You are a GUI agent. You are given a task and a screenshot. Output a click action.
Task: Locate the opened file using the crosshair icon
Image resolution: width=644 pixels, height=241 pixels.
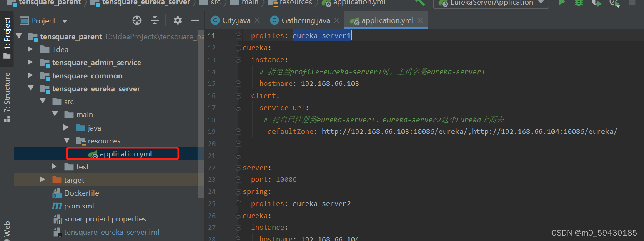137,20
